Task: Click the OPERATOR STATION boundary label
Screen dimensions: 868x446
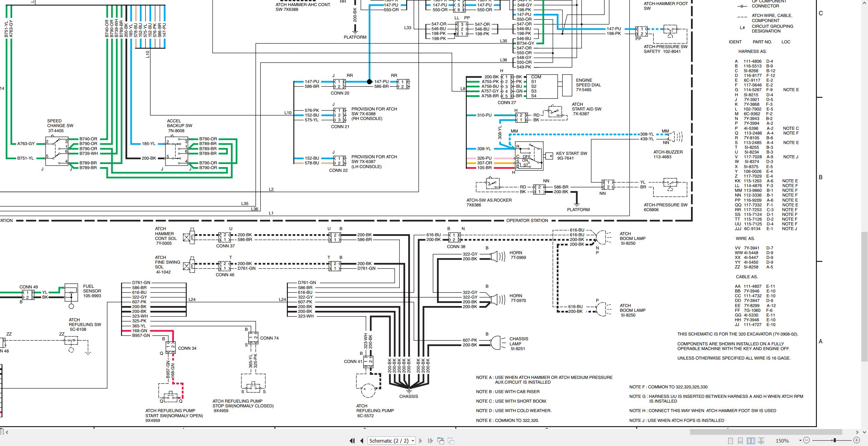Action: (x=527, y=221)
